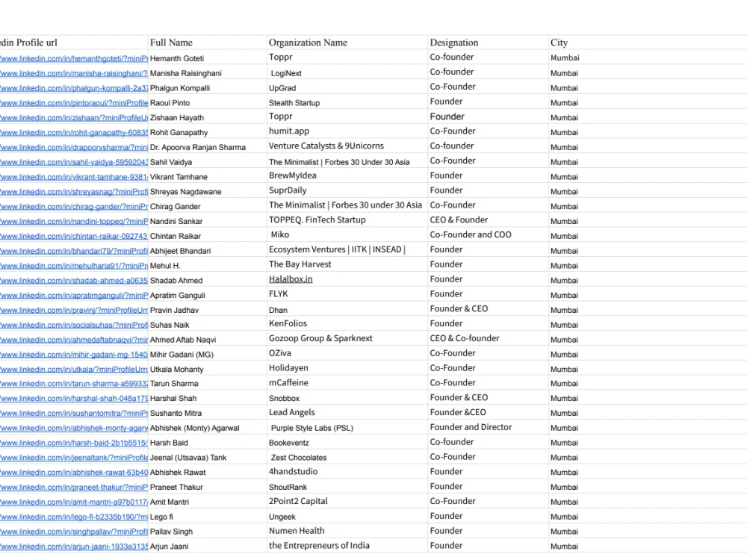Select the Organization Name column header
This screenshot has width=747, height=560.
point(347,43)
